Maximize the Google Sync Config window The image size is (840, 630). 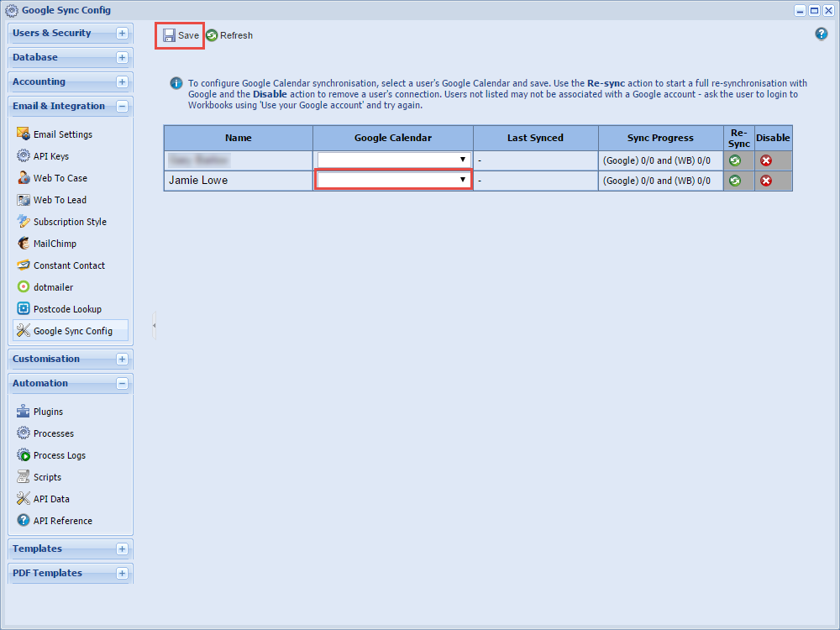pos(814,10)
